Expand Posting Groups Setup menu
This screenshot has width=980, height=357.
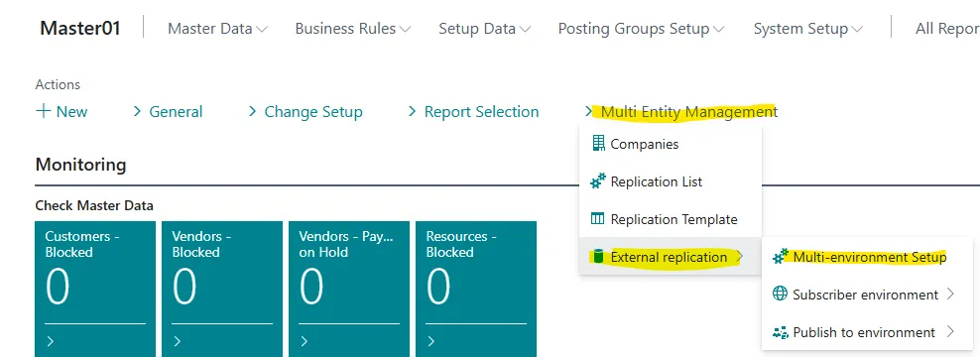pyautogui.click(x=641, y=29)
